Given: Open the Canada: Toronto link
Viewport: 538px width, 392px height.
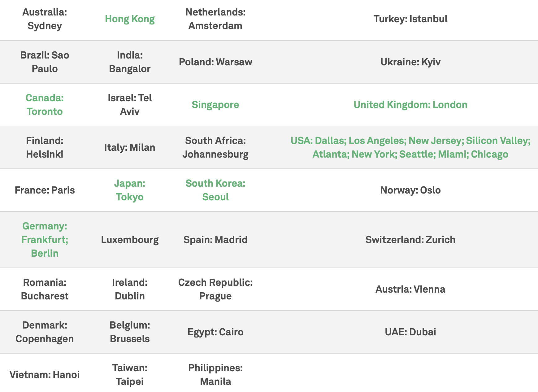Looking at the screenshot, I should coord(45,105).
